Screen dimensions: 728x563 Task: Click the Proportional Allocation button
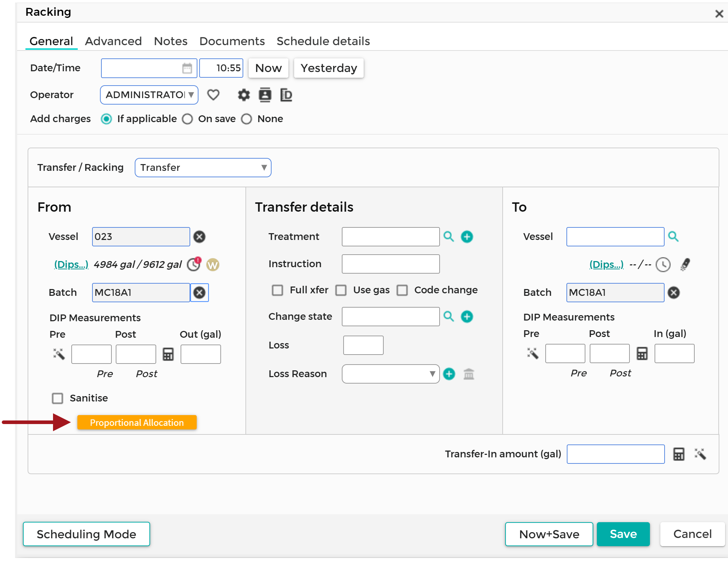click(137, 423)
